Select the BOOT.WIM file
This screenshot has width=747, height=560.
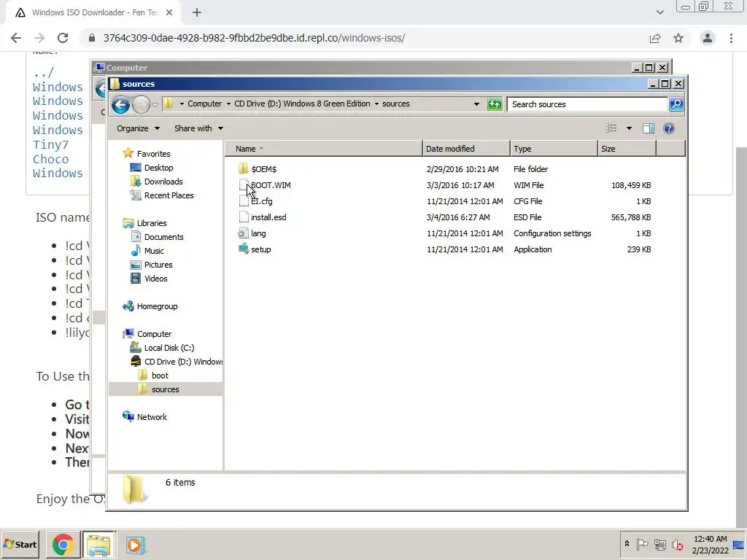coord(271,185)
